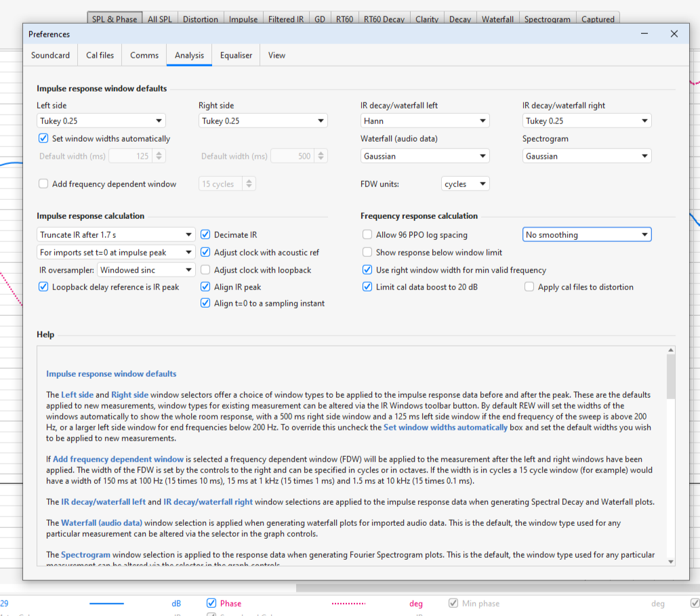700x616 pixels.
Task: Switch to the View tab
Action: click(x=276, y=56)
